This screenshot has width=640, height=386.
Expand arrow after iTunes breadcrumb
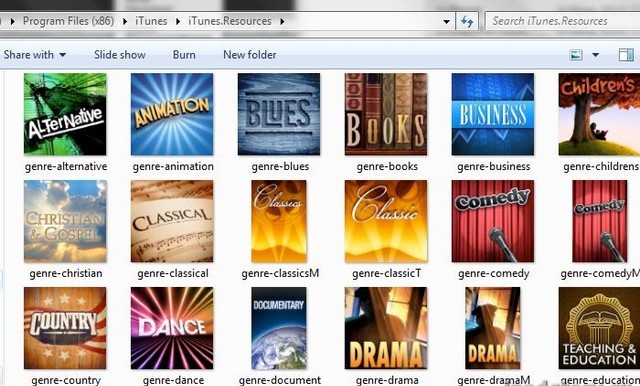[x=178, y=21]
